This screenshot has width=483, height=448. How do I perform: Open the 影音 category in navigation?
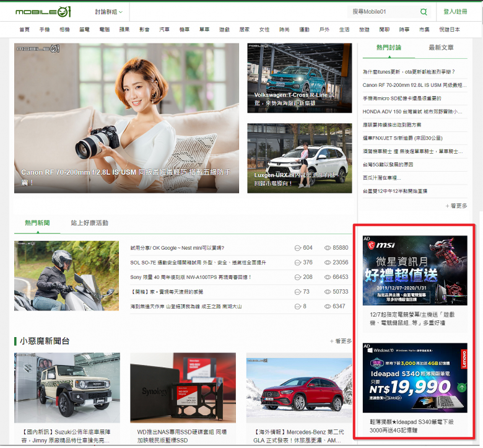coord(144,30)
